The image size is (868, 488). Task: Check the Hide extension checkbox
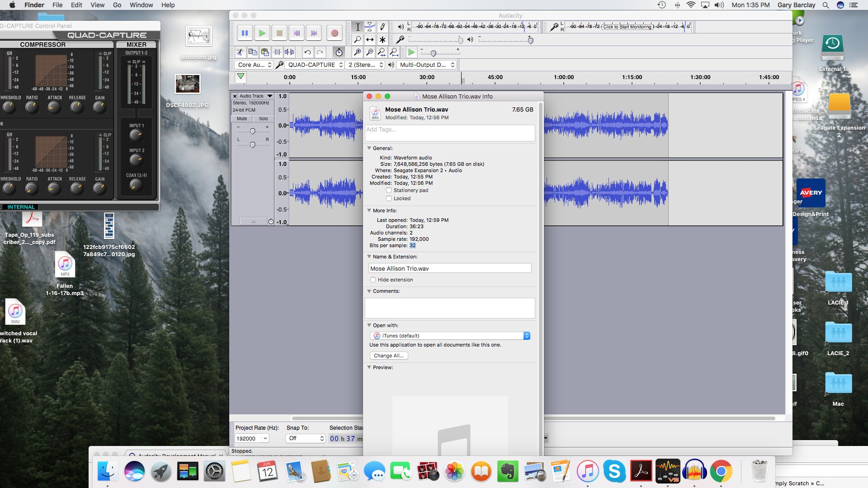373,280
